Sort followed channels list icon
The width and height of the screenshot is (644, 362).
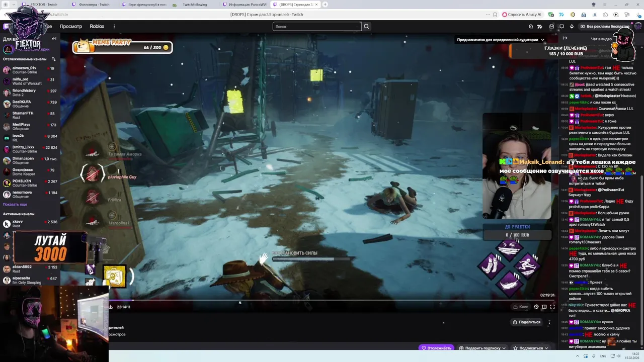click(54, 59)
